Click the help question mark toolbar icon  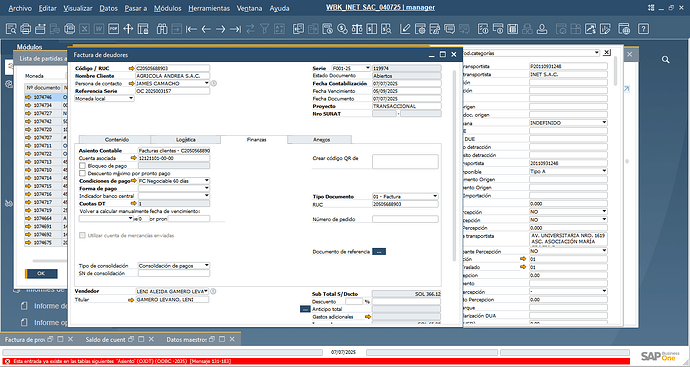(643, 29)
